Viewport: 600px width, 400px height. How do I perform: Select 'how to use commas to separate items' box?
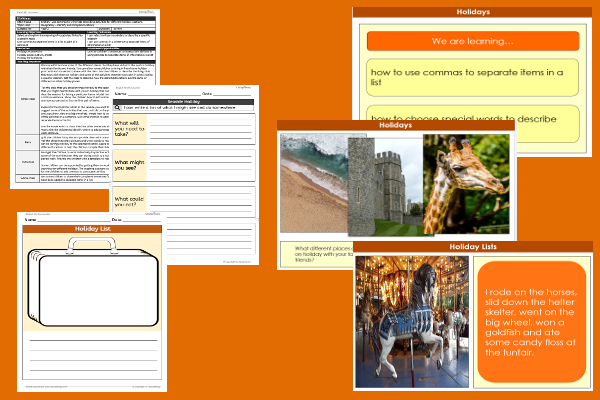[x=472, y=77]
